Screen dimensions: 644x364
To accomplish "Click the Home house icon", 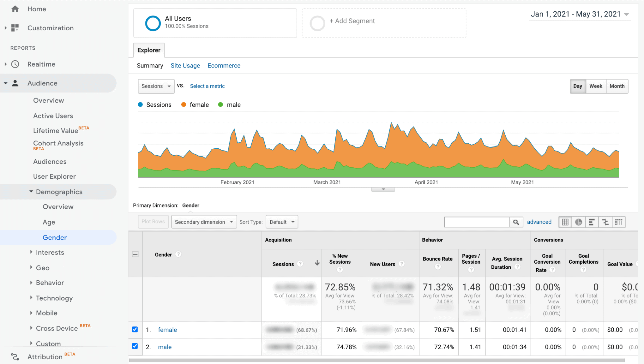I will 15,9.
